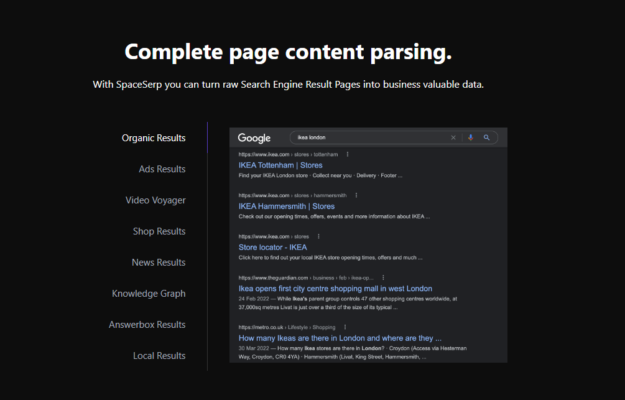Open How many Ikeas in London link
Screen dimensions: 625x400
pyautogui.click(x=340, y=338)
